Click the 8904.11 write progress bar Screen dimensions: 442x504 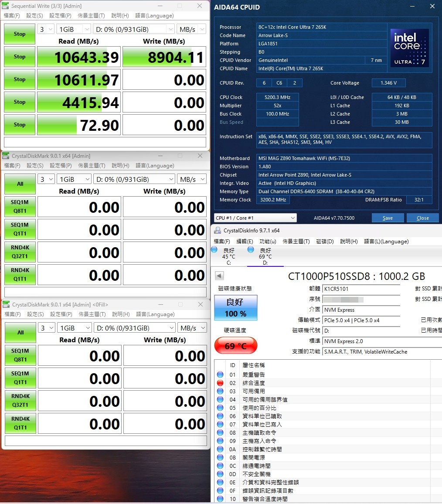pyautogui.click(x=164, y=57)
